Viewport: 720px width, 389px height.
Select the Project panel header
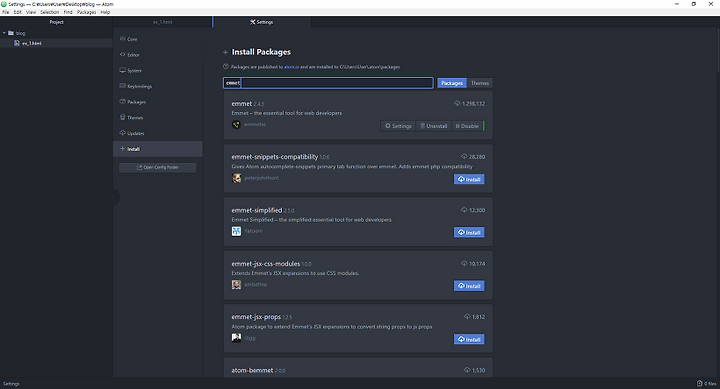(x=56, y=22)
